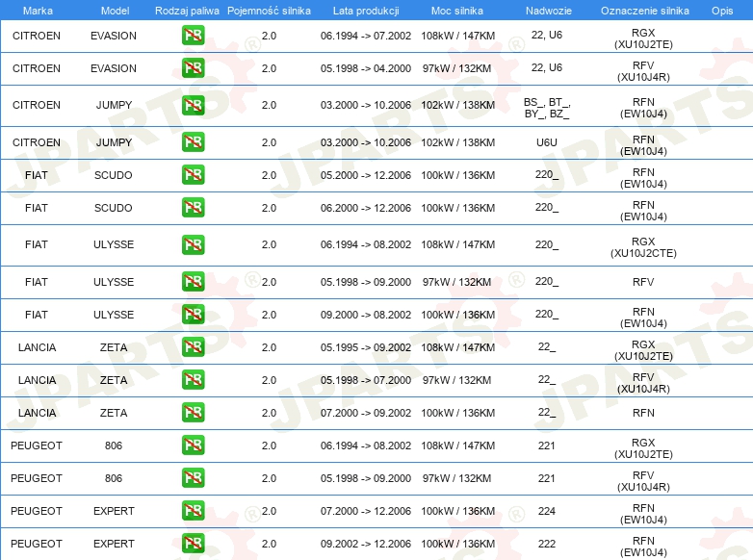Click petrol icon in Fiat Ulysse 100kW row
The image size is (753, 560).
click(193, 315)
